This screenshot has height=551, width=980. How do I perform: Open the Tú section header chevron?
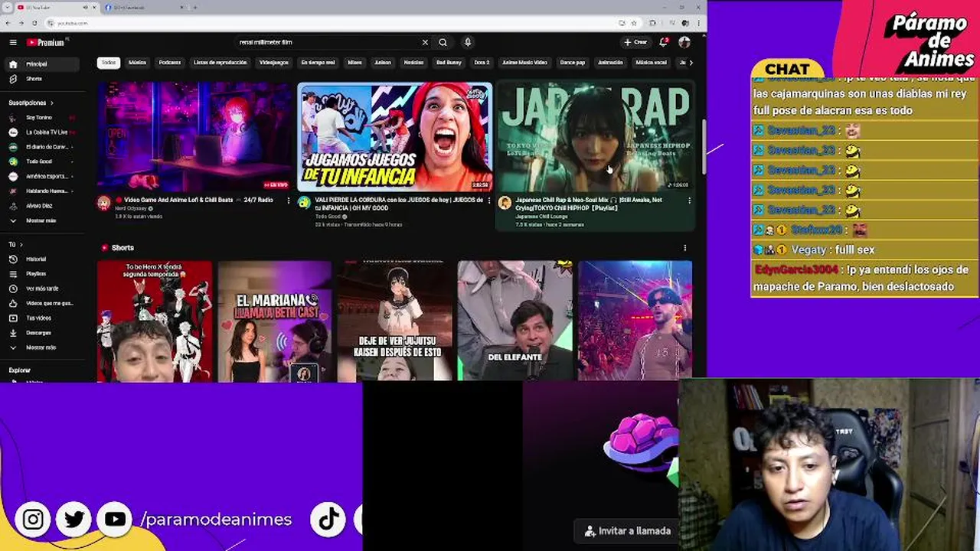(x=21, y=245)
